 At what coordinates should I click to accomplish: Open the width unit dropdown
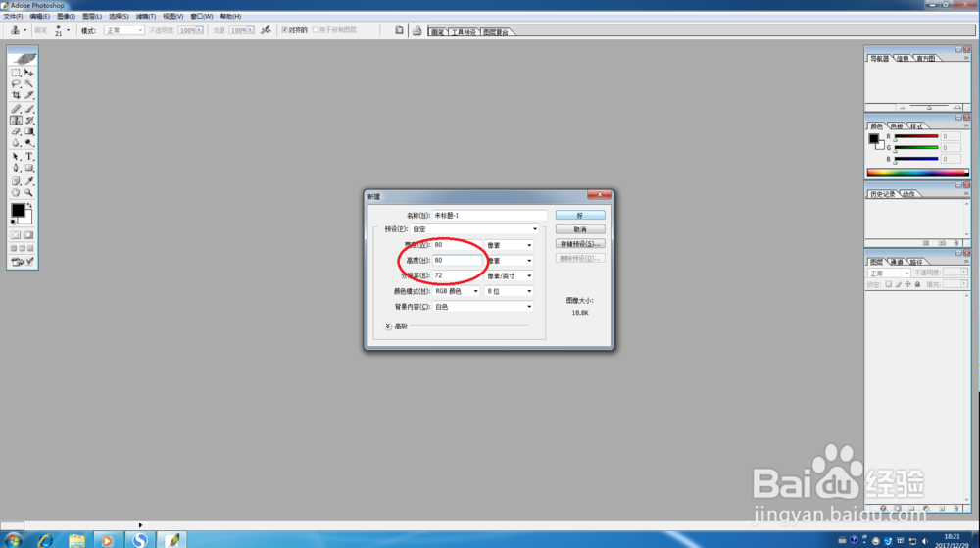[510, 245]
